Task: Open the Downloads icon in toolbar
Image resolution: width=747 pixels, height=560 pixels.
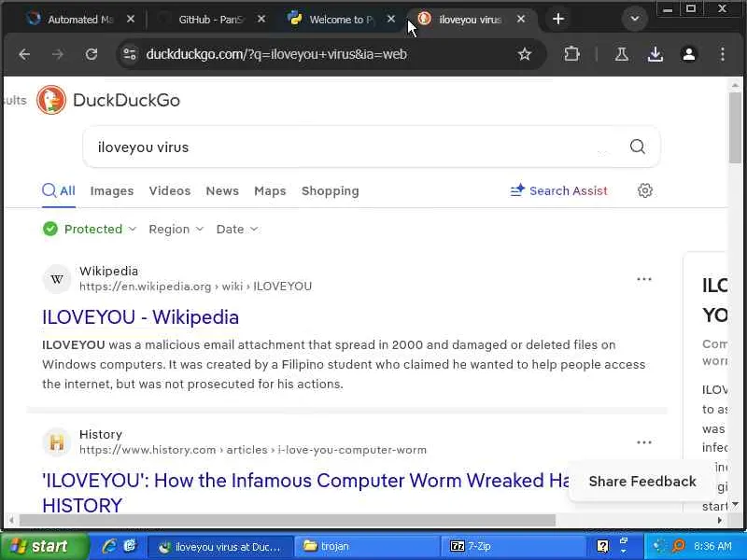Action: point(655,54)
